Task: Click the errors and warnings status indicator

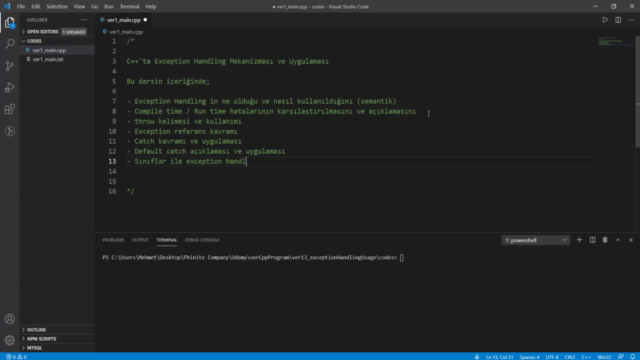Action: (x=16, y=357)
